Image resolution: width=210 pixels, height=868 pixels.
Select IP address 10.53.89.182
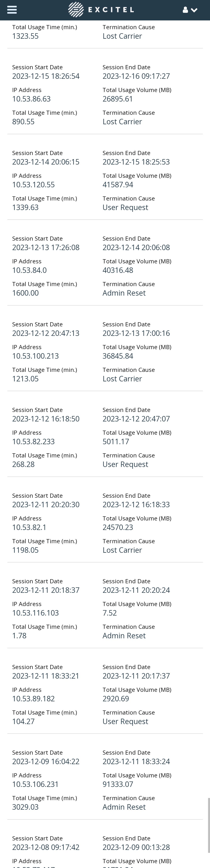pyautogui.click(x=33, y=699)
